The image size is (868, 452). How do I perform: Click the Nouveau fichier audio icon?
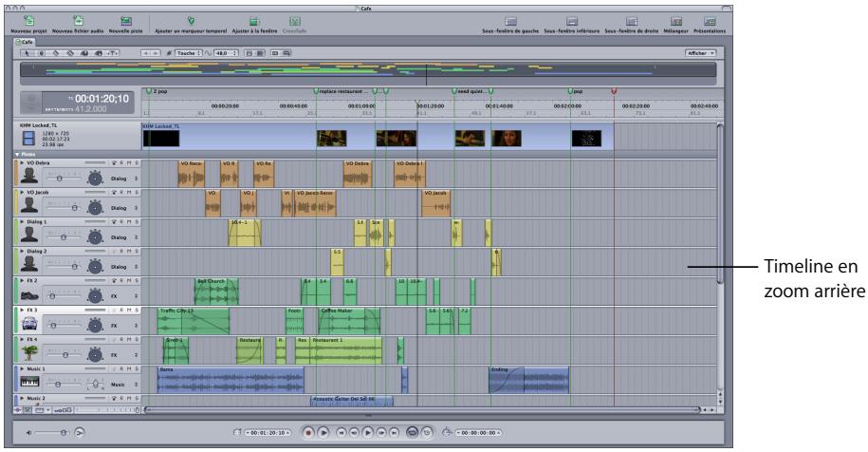(x=78, y=21)
